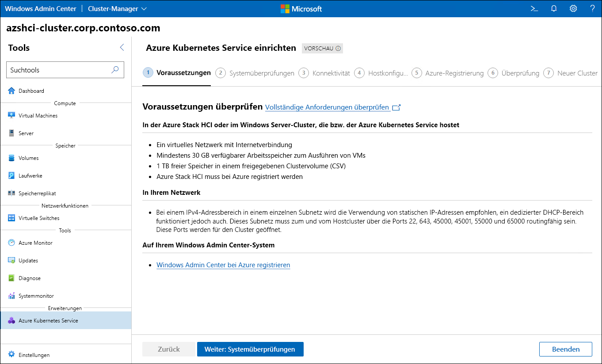The height and width of the screenshot is (364, 602).
Task: Click the Azure Monitor icon
Action: (11, 243)
